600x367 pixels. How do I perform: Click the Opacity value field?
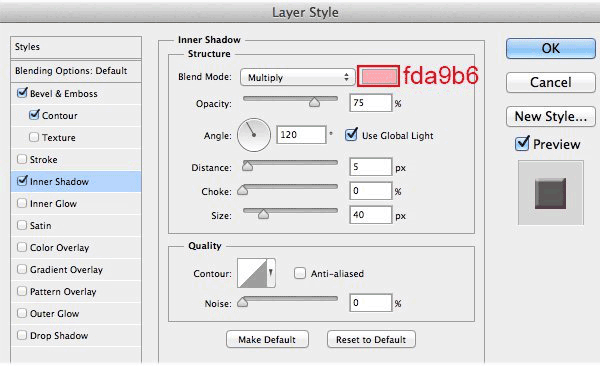pyautogui.click(x=371, y=103)
